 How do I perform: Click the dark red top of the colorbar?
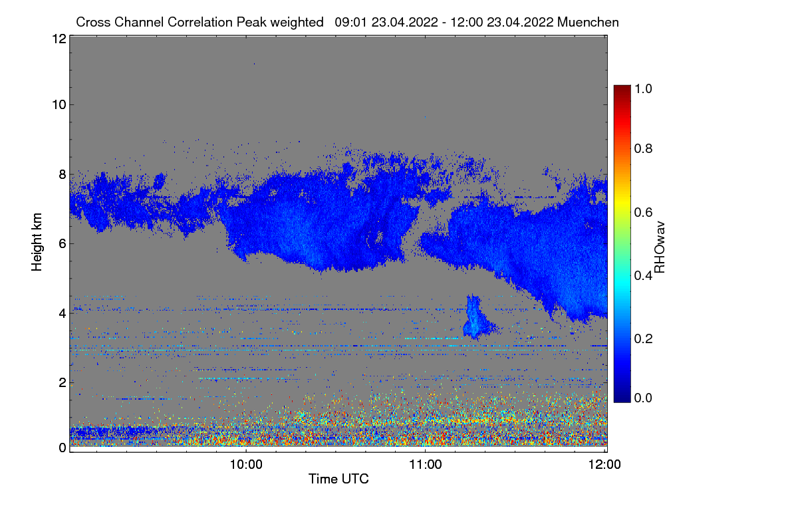click(x=622, y=90)
